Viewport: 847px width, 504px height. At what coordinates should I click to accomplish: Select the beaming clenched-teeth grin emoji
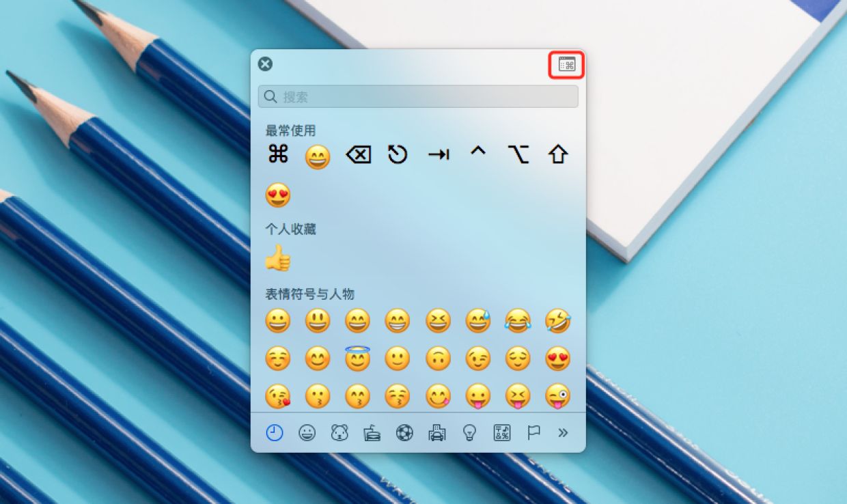398,320
